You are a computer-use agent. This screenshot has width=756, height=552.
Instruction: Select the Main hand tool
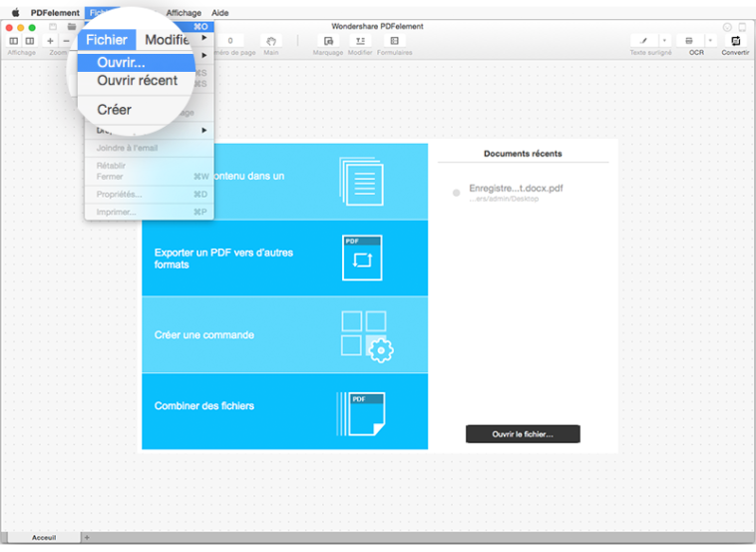(271, 41)
